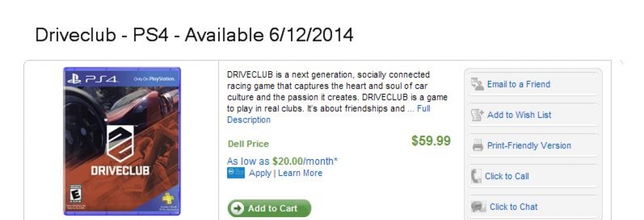Click the phone icon for Click to Call
This screenshot has height=220, width=644.
coord(476,176)
